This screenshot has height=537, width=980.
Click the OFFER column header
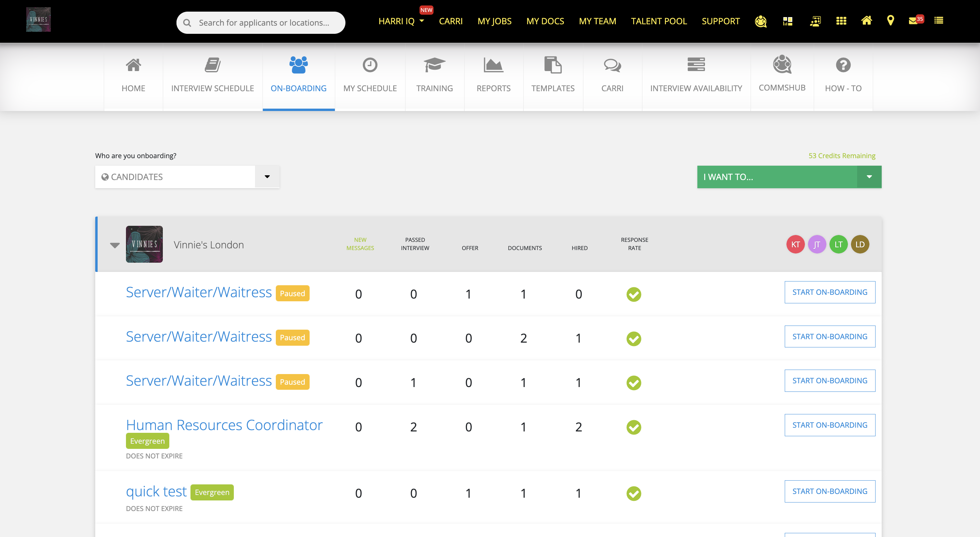pos(470,248)
